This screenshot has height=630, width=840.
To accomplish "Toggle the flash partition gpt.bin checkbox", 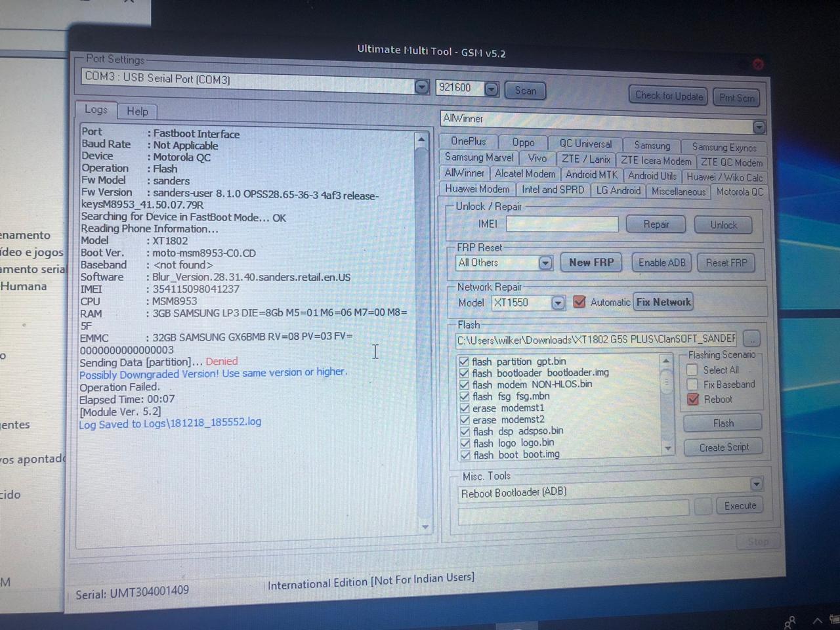I will pyautogui.click(x=464, y=362).
